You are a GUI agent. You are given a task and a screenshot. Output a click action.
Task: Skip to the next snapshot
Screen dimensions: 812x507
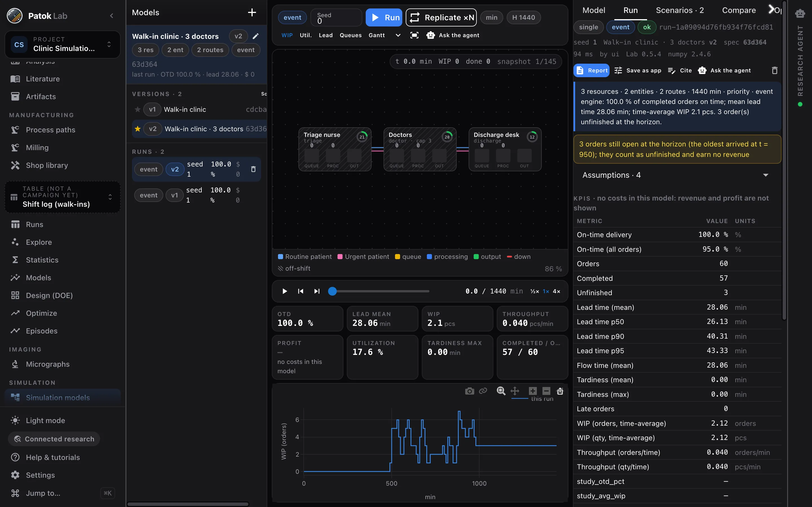[317, 291]
